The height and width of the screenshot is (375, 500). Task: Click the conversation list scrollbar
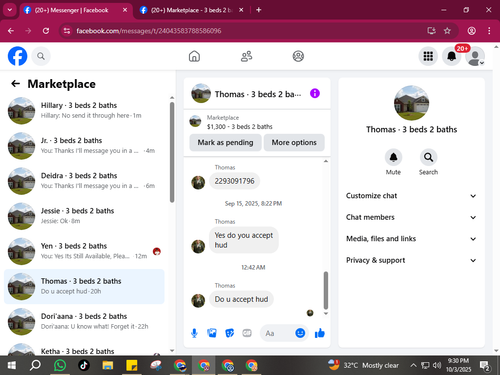pos(172,152)
